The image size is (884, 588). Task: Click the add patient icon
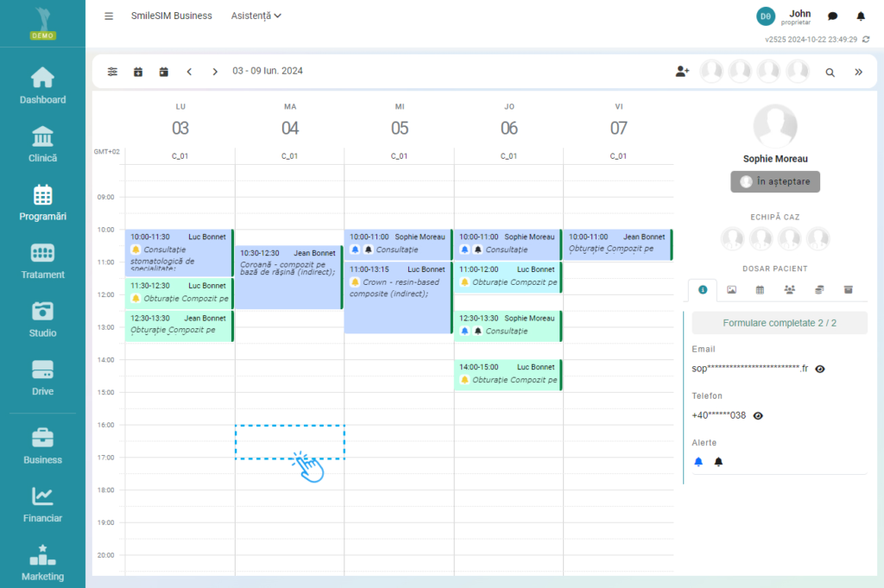tap(682, 72)
